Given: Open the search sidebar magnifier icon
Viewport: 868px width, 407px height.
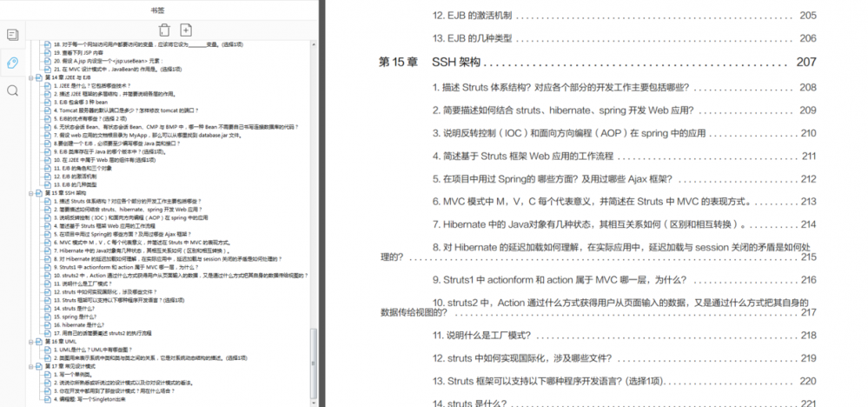Looking at the screenshot, I should coord(12,90).
